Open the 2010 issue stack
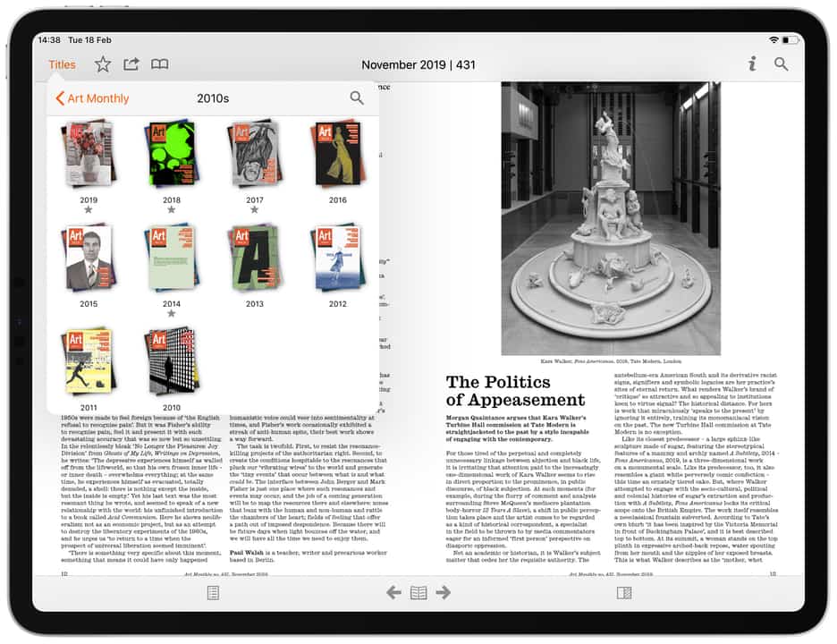The width and height of the screenshot is (837, 644). coord(171,361)
